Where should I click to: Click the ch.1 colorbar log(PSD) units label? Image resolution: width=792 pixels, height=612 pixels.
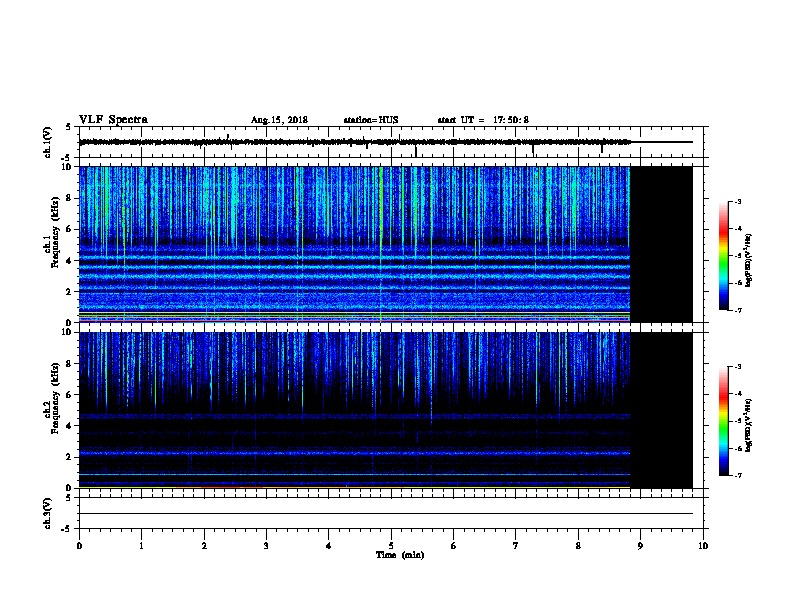click(749, 261)
